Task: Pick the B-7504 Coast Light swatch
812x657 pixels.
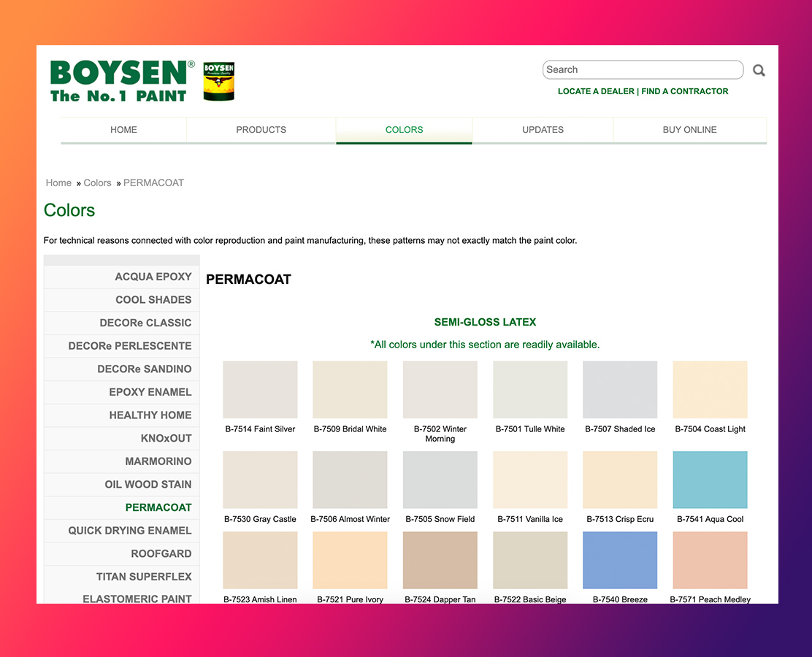Action: click(x=710, y=389)
